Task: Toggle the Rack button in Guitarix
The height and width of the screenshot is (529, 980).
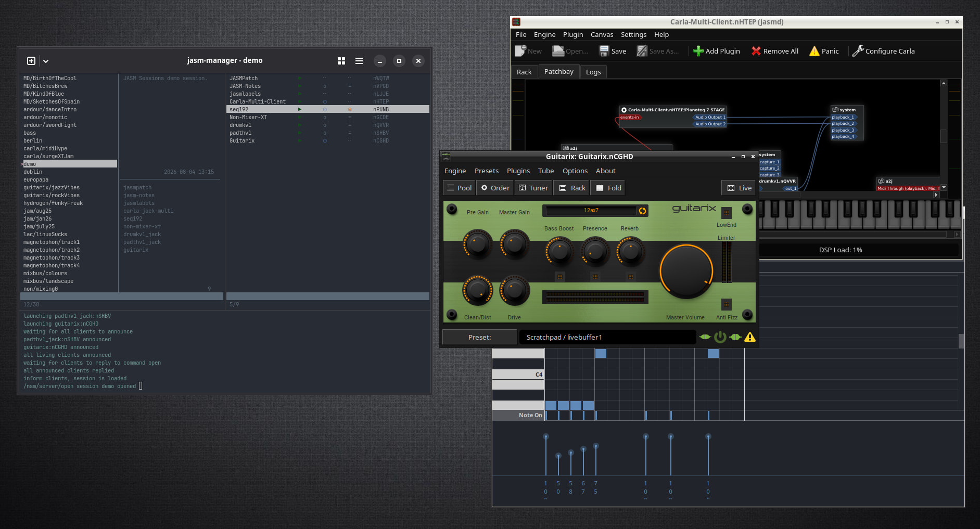Action: click(x=572, y=188)
